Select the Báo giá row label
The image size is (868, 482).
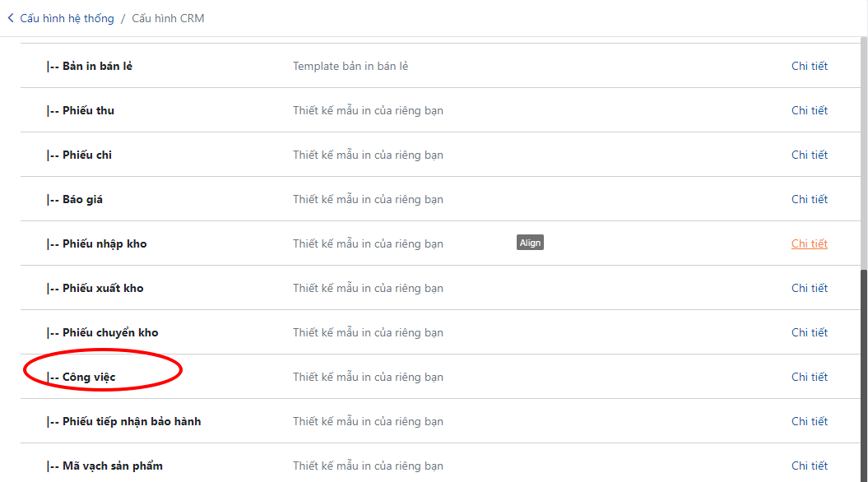(82, 199)
